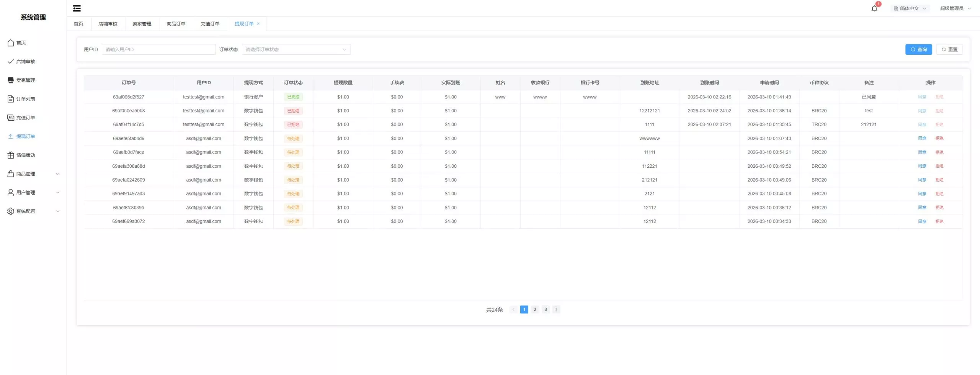
Task: Click the 卖家管理 sidebar icon
Action: coord(11,80)
